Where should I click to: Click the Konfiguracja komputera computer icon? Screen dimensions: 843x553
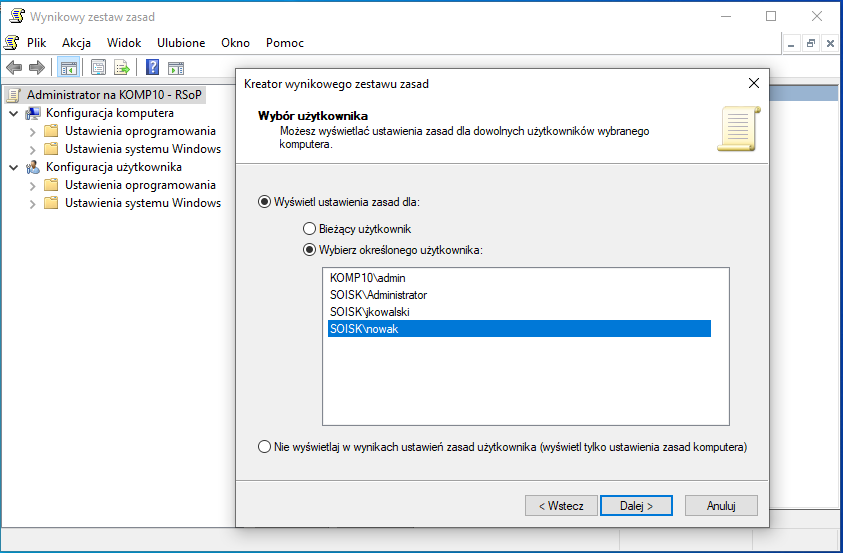33,113
